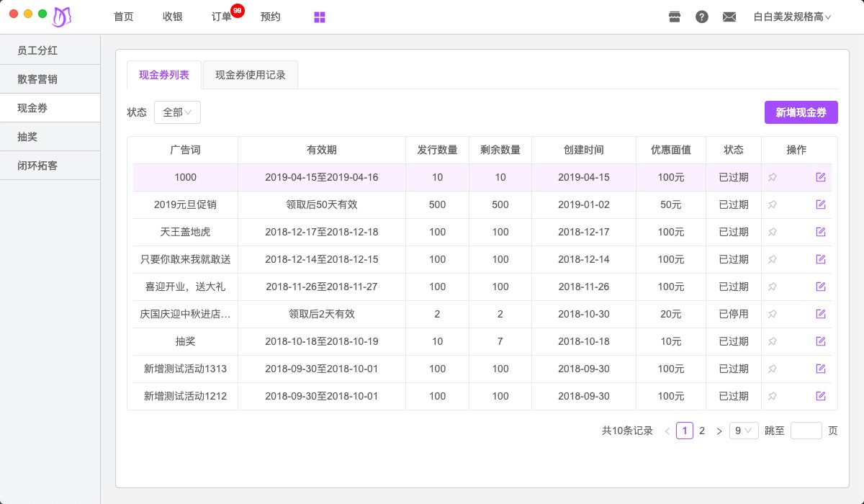Pin the 天王盖地虎 coupon row

tap(773, 232)
